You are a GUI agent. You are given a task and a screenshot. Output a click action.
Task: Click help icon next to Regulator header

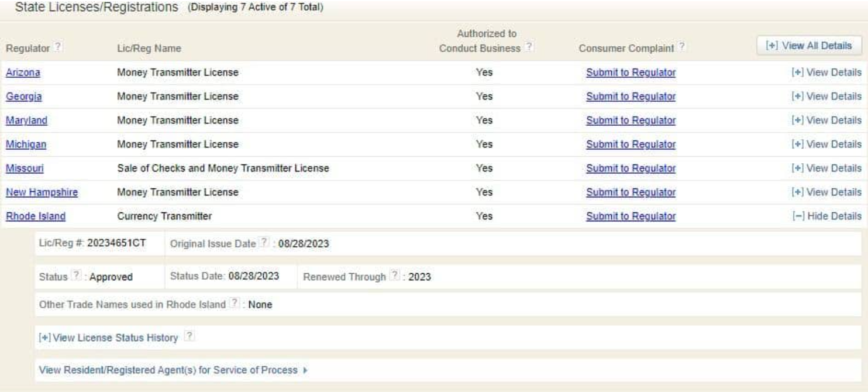[58, 49]
